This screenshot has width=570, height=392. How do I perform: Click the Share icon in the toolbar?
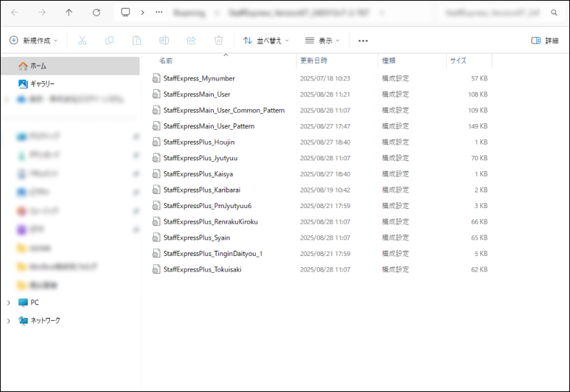192,41
